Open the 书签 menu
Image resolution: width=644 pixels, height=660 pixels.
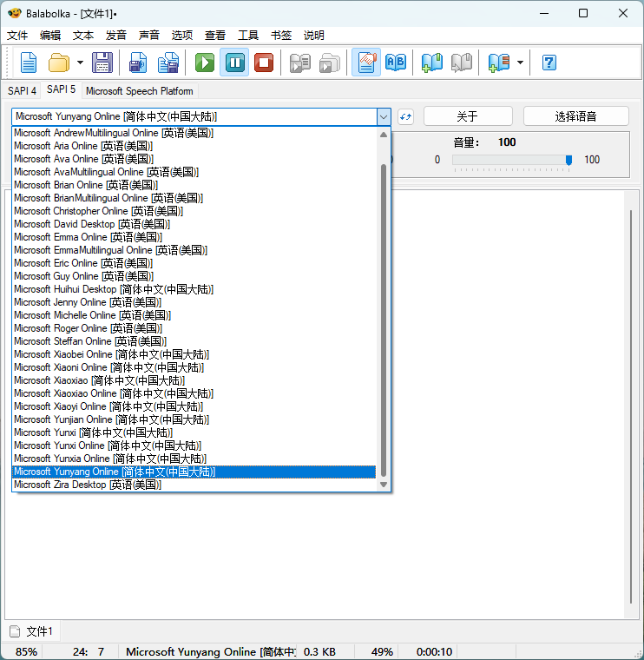(x=281, y=36)
